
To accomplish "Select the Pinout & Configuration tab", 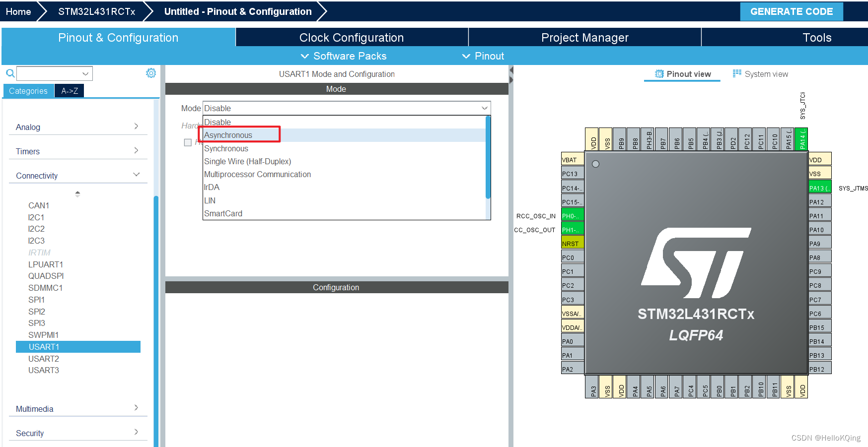I will (x=118, y=38).
